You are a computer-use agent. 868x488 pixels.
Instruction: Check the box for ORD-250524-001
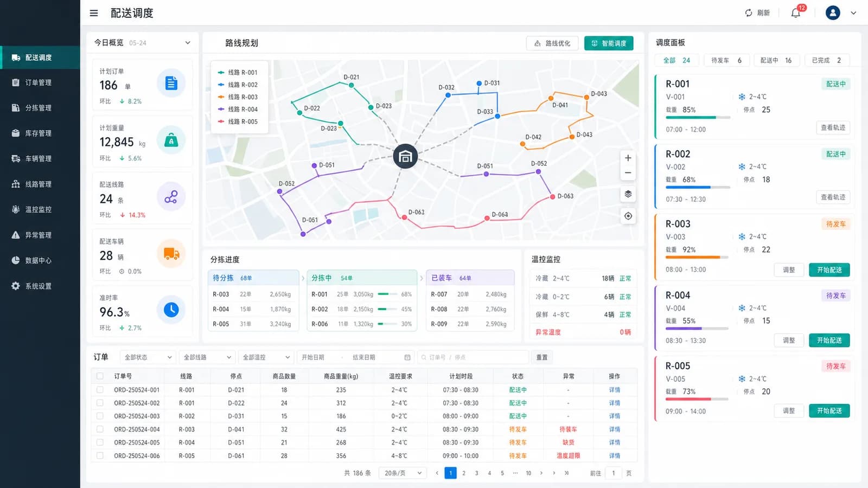100,390
